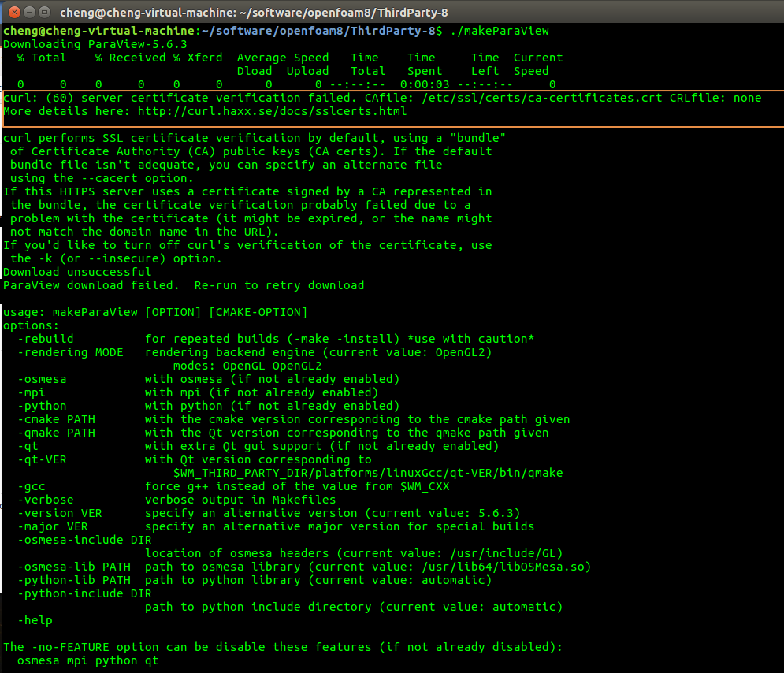Click the -osmesa option
The width and height of the screenshot is (784, 673).
pos(42,380)
